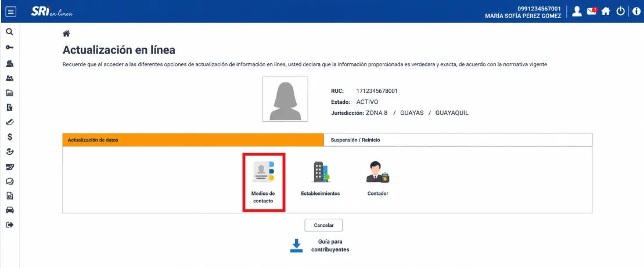Click the profile photo placeholder
Screen dimensions: 644x268
pyautogui.click(x=285, y=99)
